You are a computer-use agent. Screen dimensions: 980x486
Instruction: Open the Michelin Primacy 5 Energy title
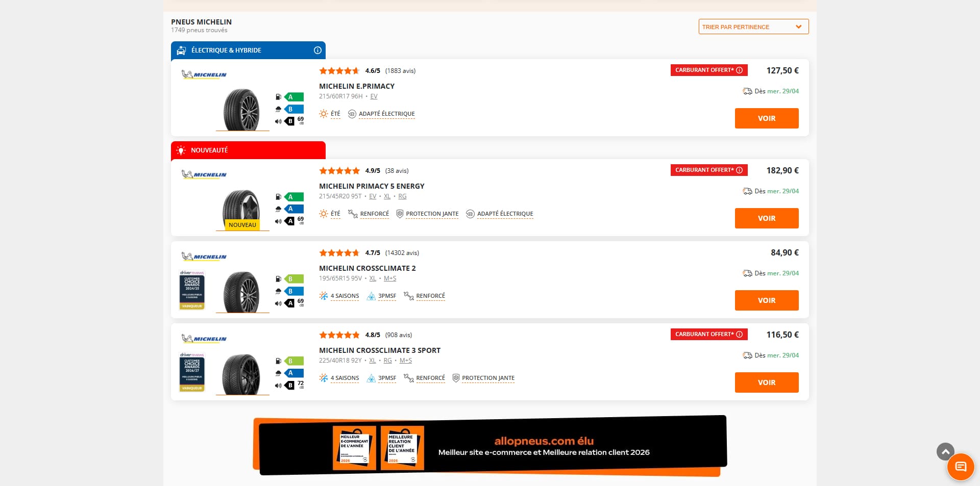pyautogui.click(x=372, y=186)
